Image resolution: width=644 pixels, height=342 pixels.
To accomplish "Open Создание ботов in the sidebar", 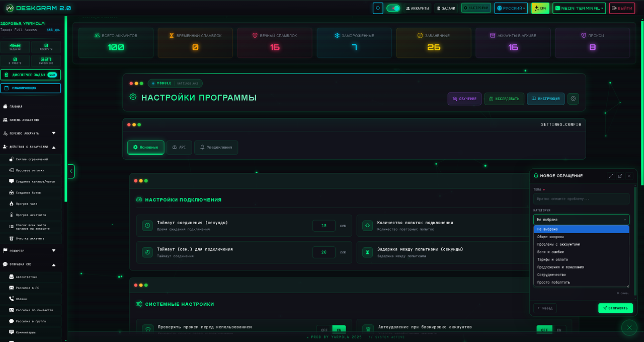I will coord(28,193).
